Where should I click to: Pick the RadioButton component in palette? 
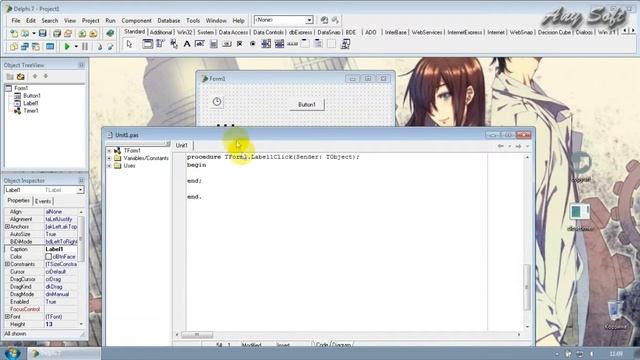point(253,44)
